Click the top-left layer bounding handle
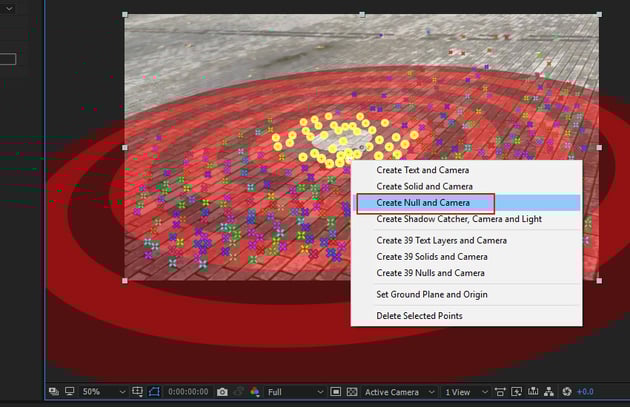 click(x=125, y=14)
